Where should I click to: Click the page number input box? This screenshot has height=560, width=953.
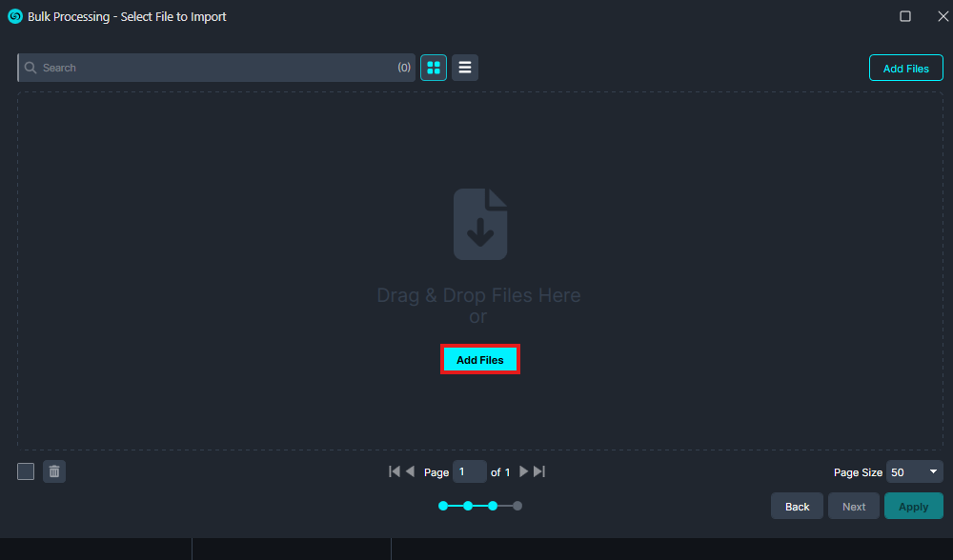(x=469, y=472)
